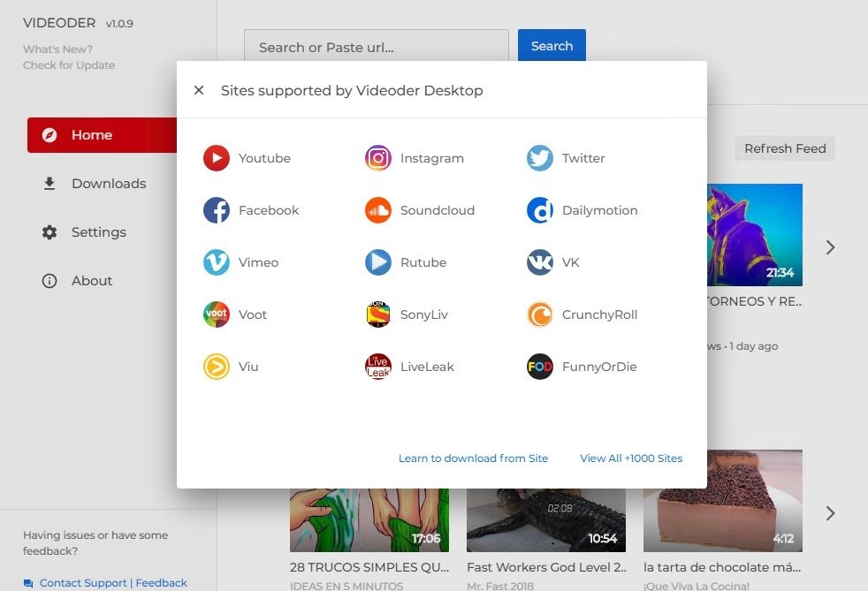The height and width of the screenshot is (591, 868).
Task: Click the Mr. Fast 2018 channel name
Action: pos(500,586)
